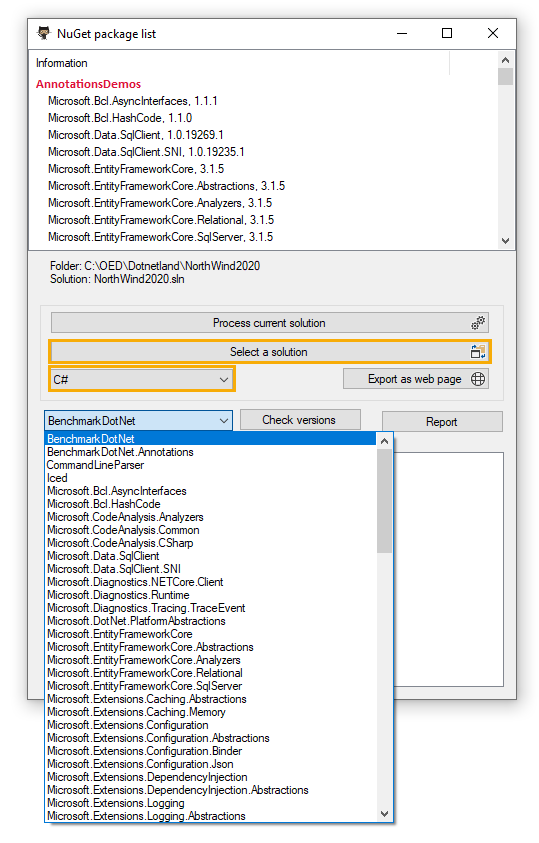
Task: Open the C# language dropdown
Action: pyautogui.click(x=142, y=380)
